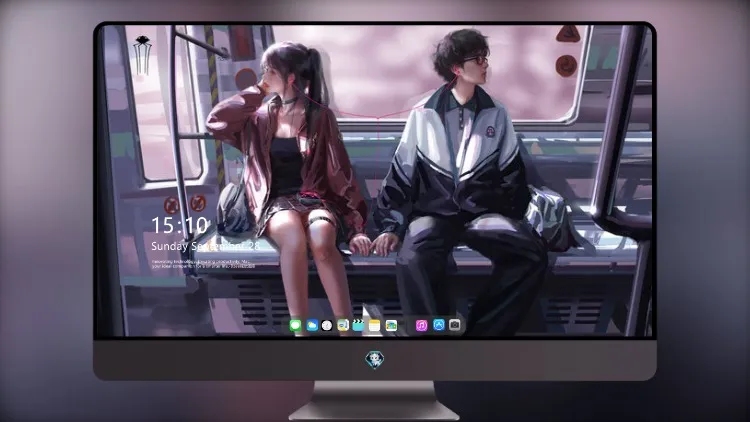Click the spider logo at the desktop's top-left
The image size is (750, 422).
142,55
